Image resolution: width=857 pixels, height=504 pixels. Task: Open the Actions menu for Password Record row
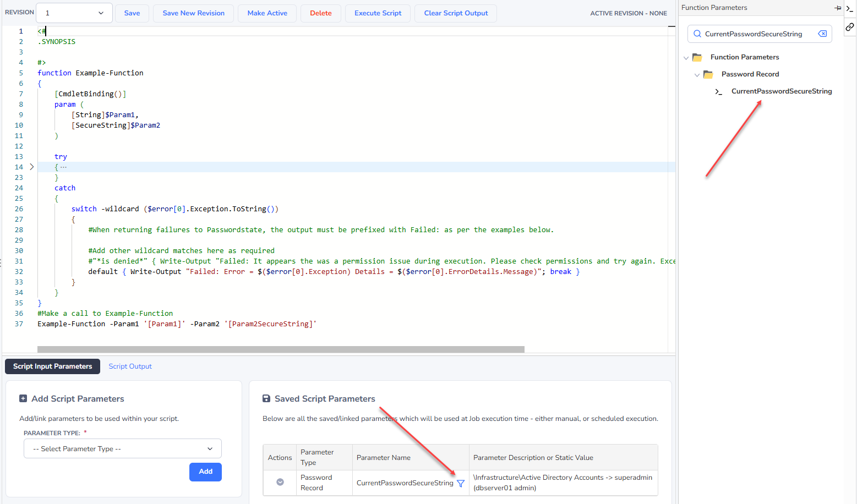[280, 482]
